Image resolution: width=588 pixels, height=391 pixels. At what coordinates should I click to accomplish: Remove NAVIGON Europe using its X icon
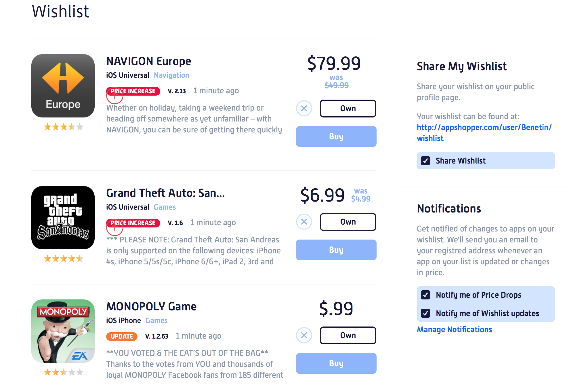pos(304,109)
